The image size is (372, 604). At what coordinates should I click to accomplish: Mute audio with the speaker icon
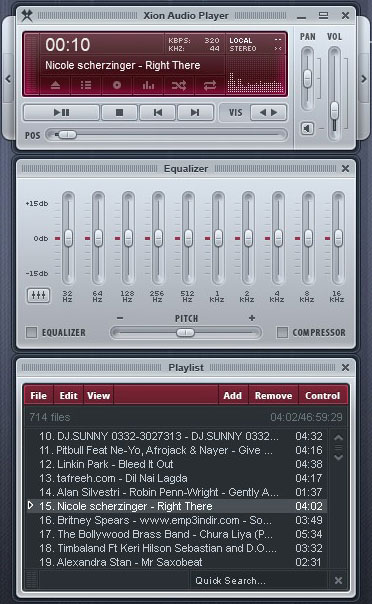tap(307, 128)
